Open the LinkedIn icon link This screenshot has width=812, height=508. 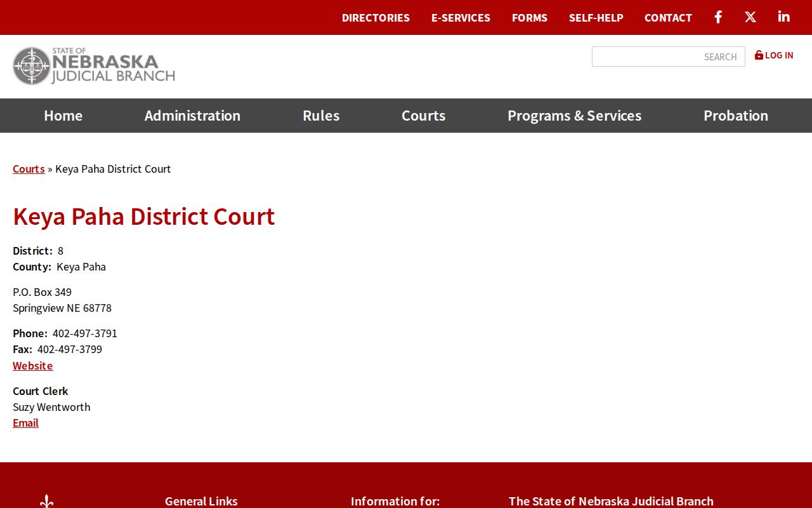point(784,17)
